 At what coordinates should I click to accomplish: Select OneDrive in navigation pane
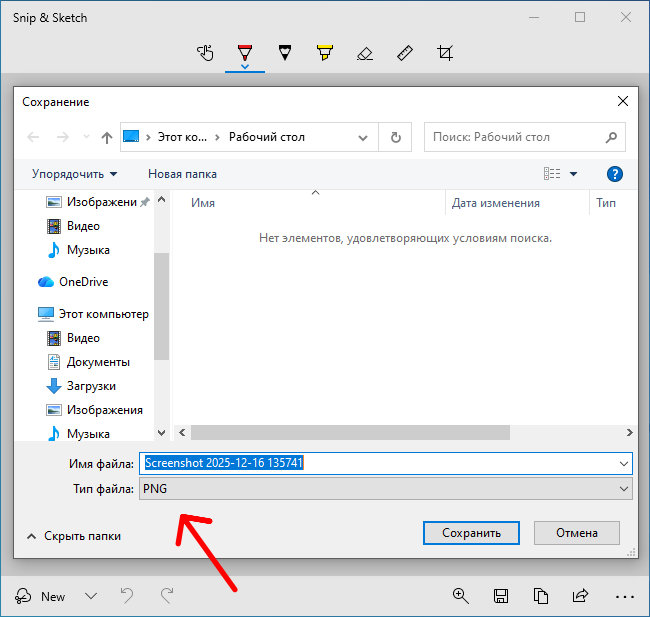[x=73, y=282]
